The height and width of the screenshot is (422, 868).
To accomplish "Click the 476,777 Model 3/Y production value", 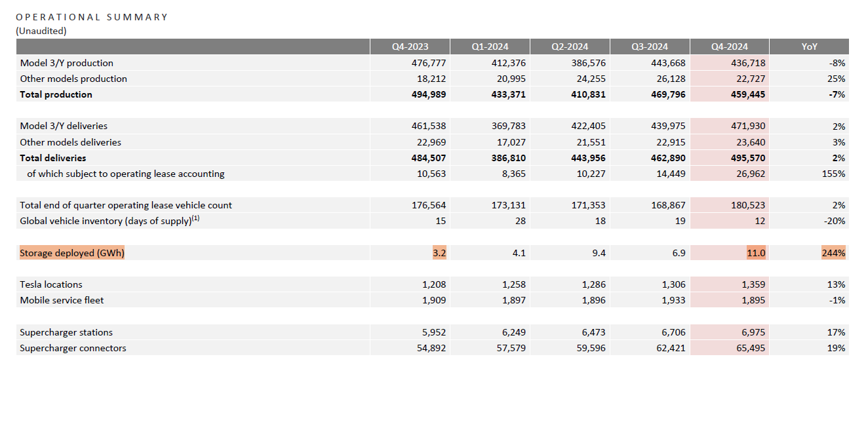I will (429, 63).
